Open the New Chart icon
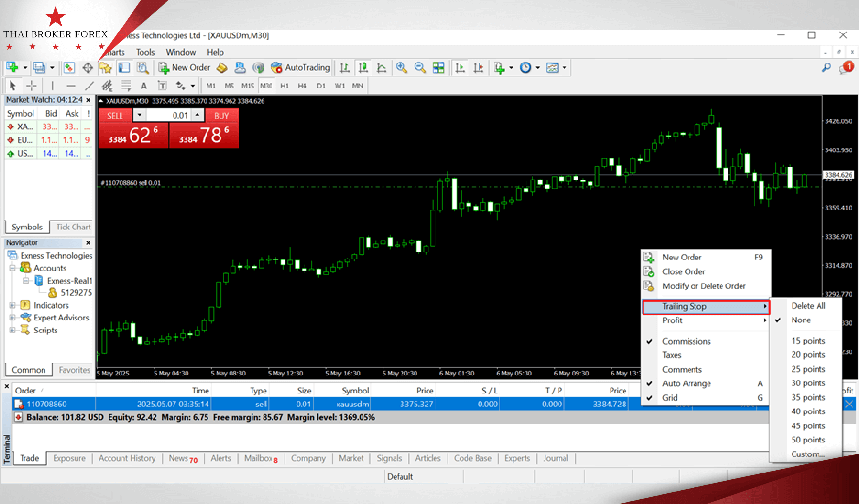 (12, 68)
